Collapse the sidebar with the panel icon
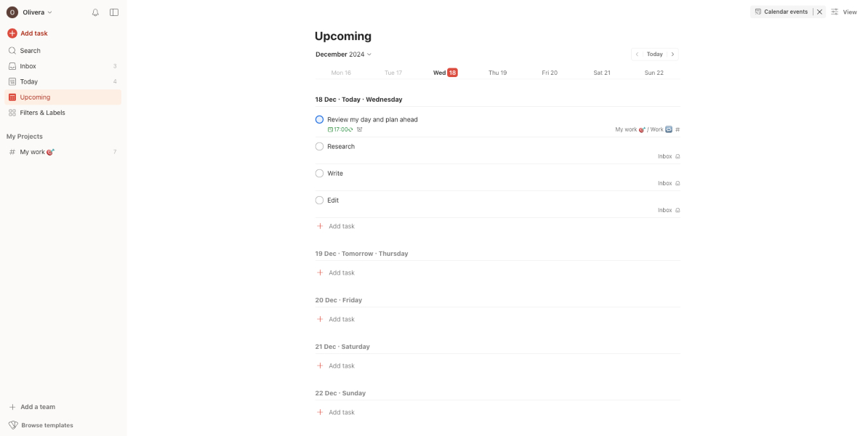The height and width of the screenshot is (436, 868). (x=114, y=12)
